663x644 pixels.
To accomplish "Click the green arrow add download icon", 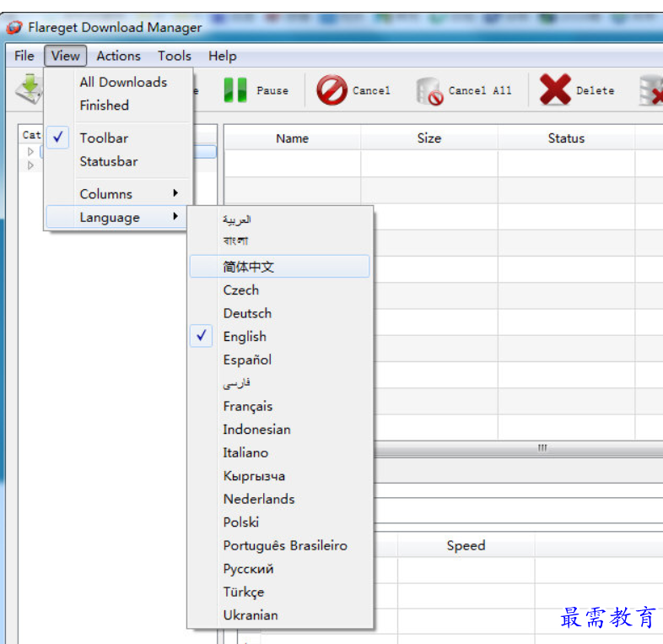I will tap(30, 89).
